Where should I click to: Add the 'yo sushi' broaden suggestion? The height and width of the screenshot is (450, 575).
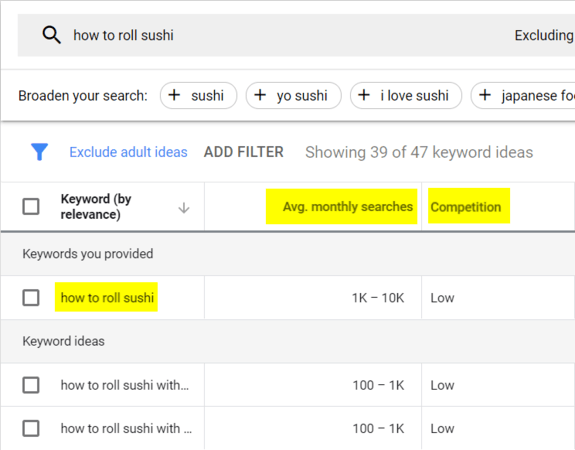pyautogui.click(x=294, y=95)
